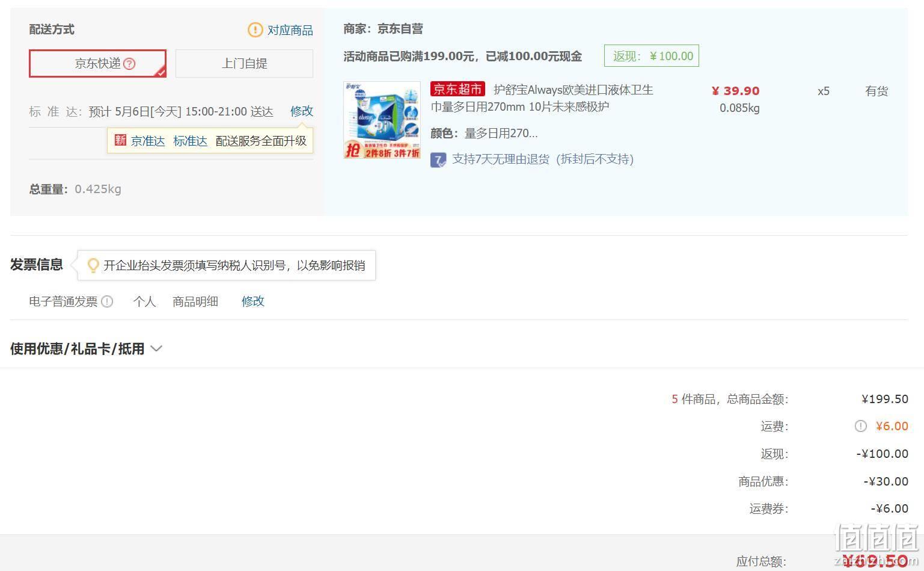The width and height of the screenshot is (924, 571).
Task: Click the lightbulb icon in invoice tip
Action: tap(93, 265)
